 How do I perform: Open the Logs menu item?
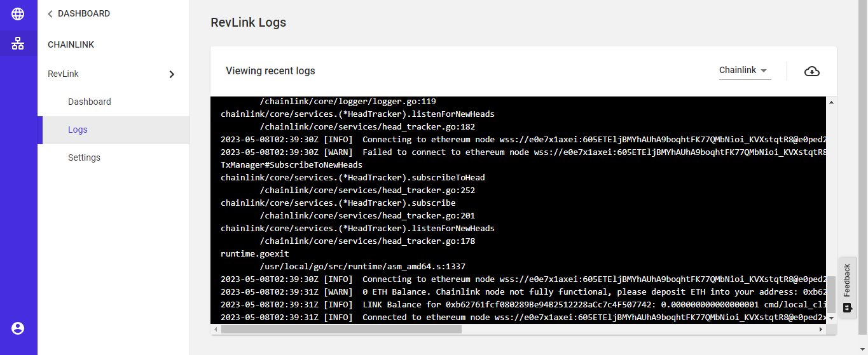point(113,130)
